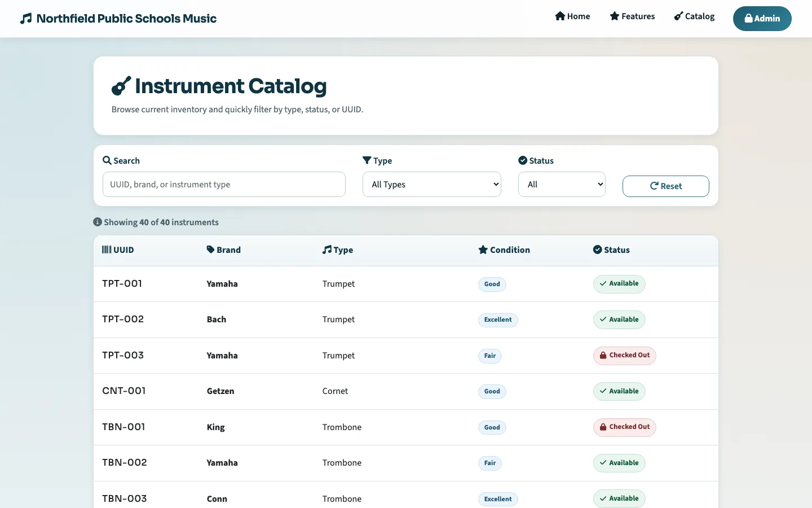The width and height of the screenshot is (812, 508).
Task: Open the Catalog nav link
Action: [x=694, y=16]
